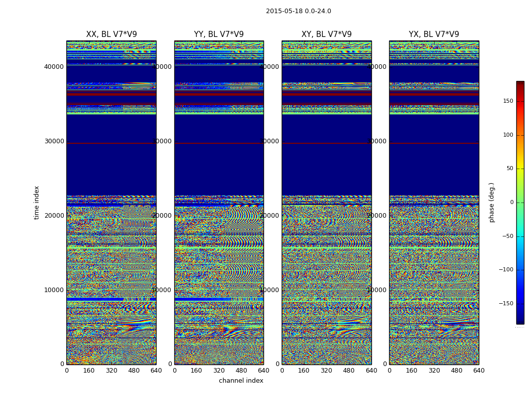Click the 640 tick label under the YX plot
The height and width of the screenshot is (405, 532).
pyautogui.click(x=479, y=371)
